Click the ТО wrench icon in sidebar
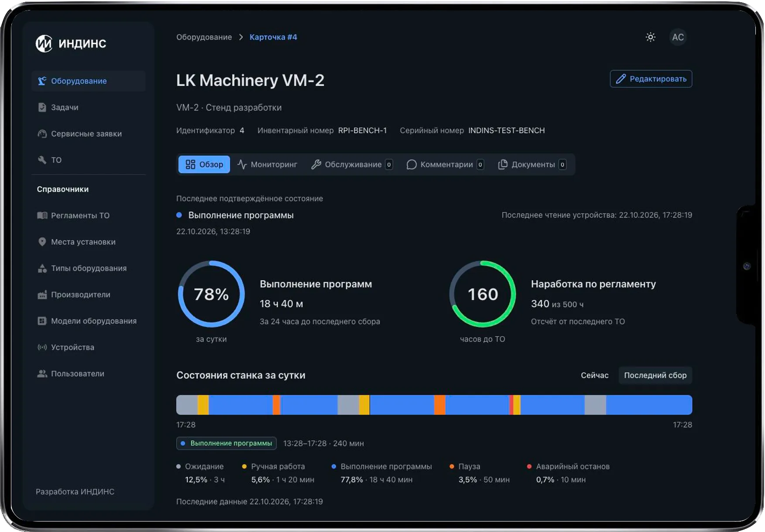This screenshot has height=532, width=765. point(42,160)
